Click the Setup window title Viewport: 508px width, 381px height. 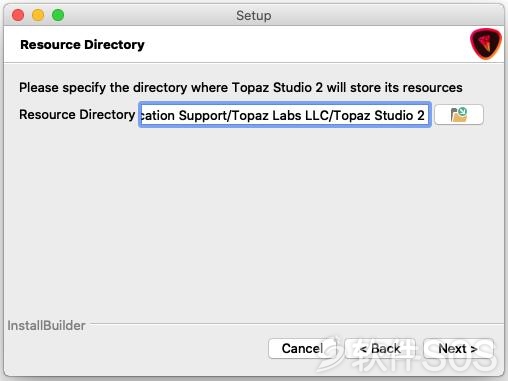[x=254, y=16]
